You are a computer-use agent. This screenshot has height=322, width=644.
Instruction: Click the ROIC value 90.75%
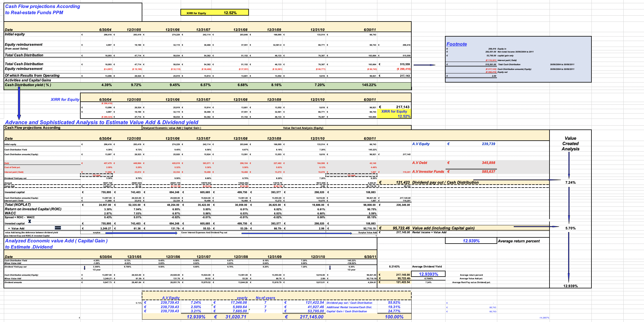pos(372,209)
